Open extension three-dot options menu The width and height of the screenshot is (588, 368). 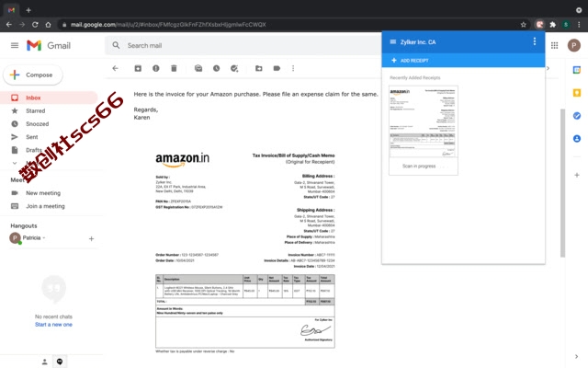click(x=535, y=41)
